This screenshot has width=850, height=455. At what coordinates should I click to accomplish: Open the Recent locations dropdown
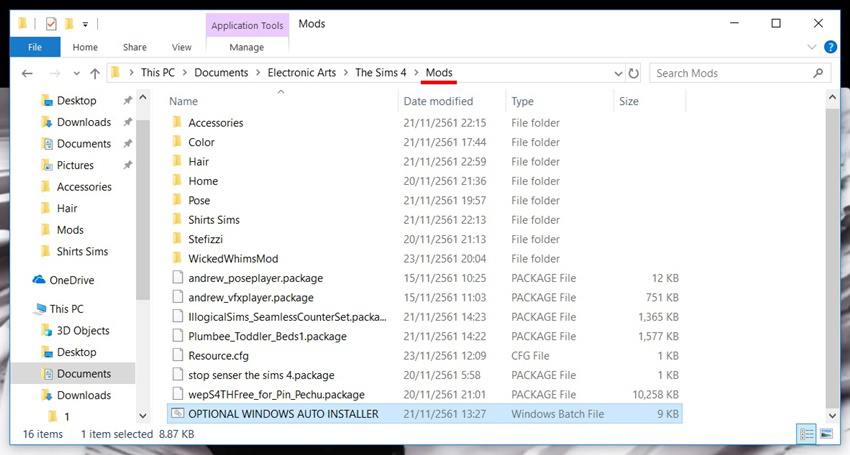(76, 73)
